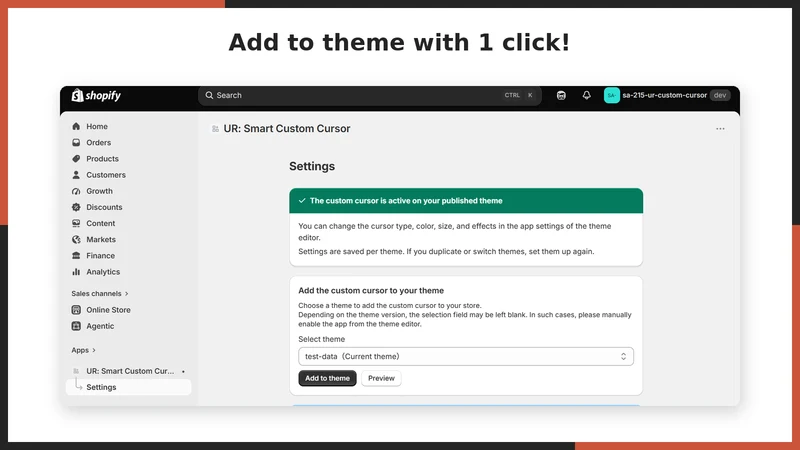This screenshot has height=450, width=800.
Task: Expand the Sales channels section
Action: click(x=99, y=293)
